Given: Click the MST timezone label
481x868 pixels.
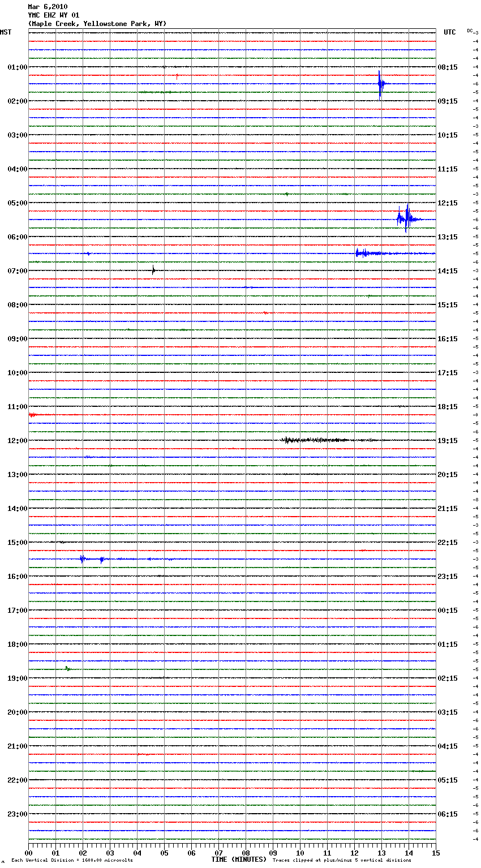Looking at the screenshot, I should 6,32.
